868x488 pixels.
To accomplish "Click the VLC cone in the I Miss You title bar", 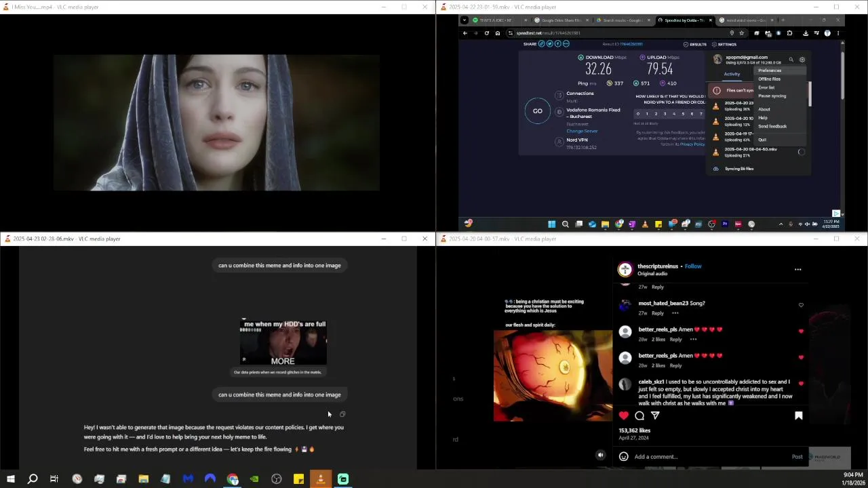I will click(6, 7).
